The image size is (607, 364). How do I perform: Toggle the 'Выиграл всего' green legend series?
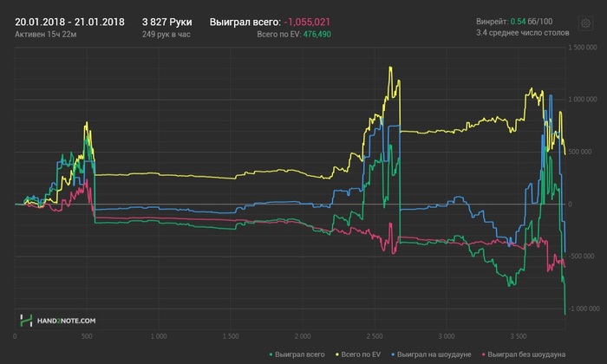click(297, 354)
